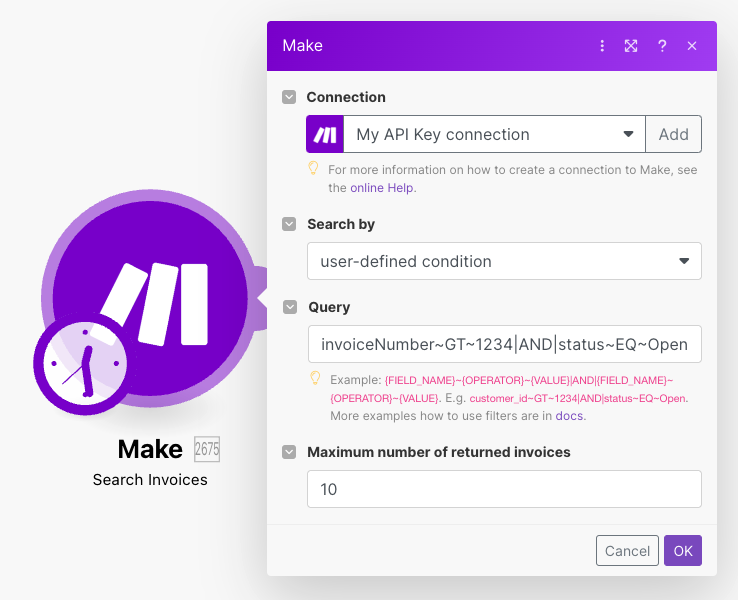Click the lightbulb hint icon under Connection
This screenshot has height=600, width=738.
pyautogui.click(x=313, y=168)
